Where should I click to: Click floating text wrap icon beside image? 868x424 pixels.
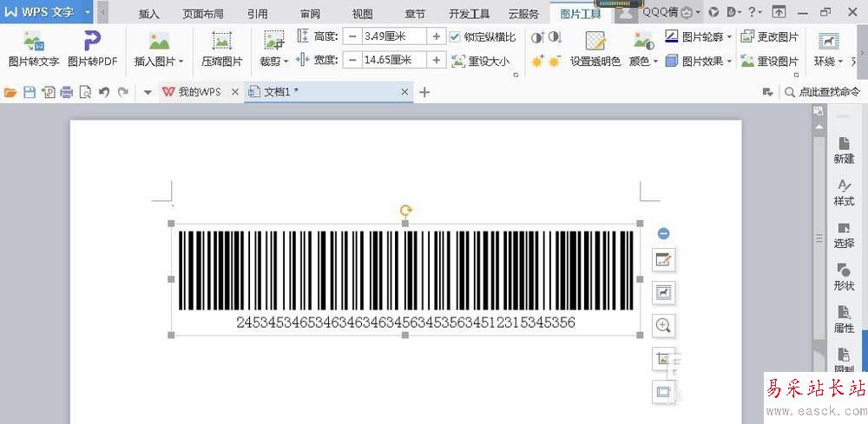[663, 292]
